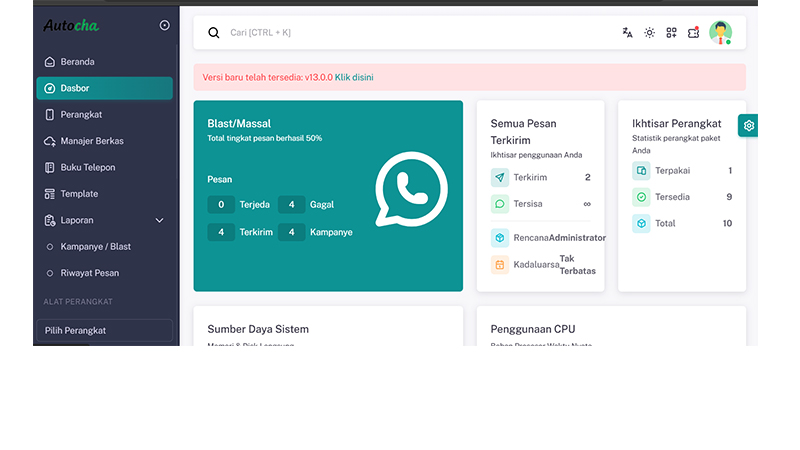This screenshot has height=450, width=800.
Task: Go to Manajer Berkas
Action: pyautogui.click(x=105, y=141)
